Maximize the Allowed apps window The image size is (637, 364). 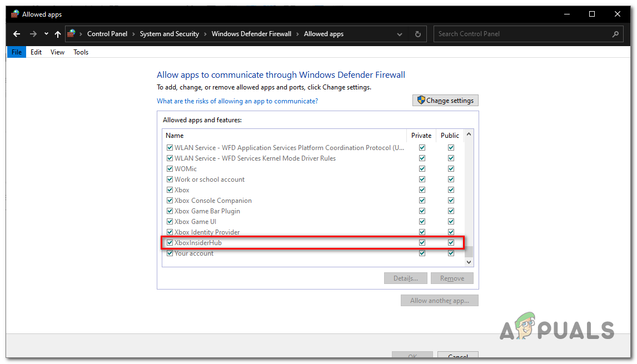(592, 14)
